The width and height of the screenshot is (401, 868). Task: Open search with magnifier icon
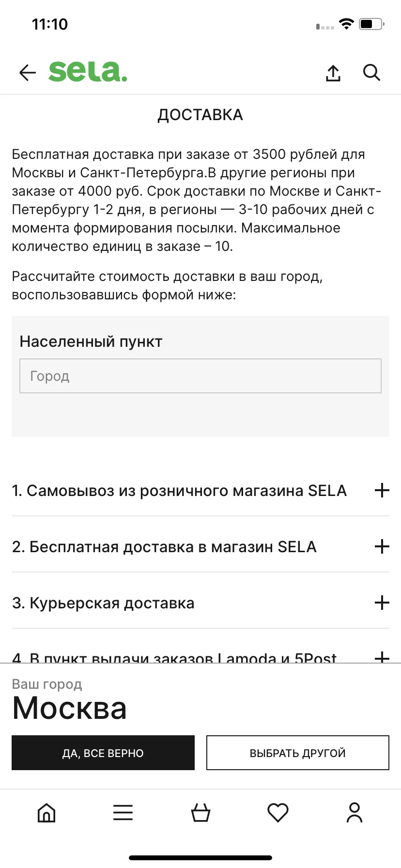371,73
